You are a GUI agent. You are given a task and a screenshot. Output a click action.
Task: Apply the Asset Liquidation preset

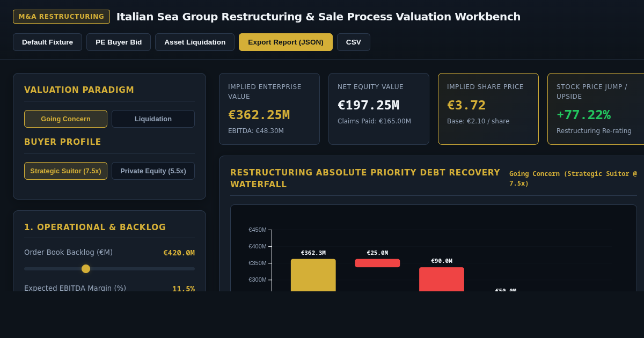195,42
